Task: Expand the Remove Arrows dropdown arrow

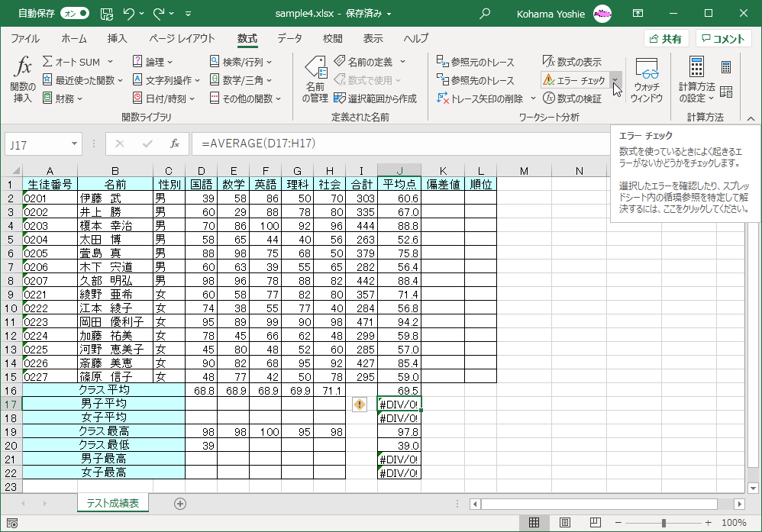Action: [x=533, y=98]
